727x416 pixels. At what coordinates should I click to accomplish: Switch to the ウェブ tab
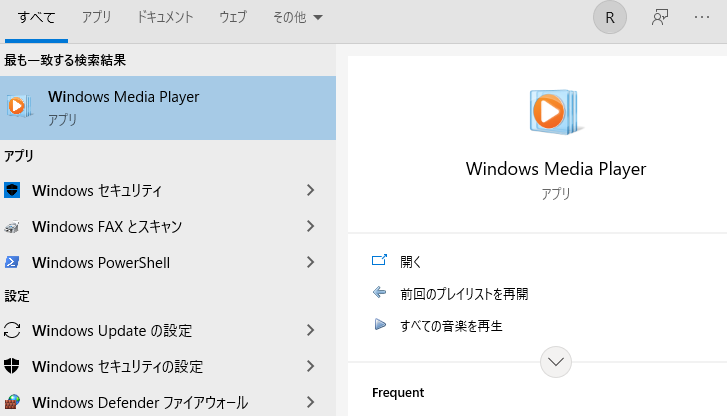tap(233, 18)
